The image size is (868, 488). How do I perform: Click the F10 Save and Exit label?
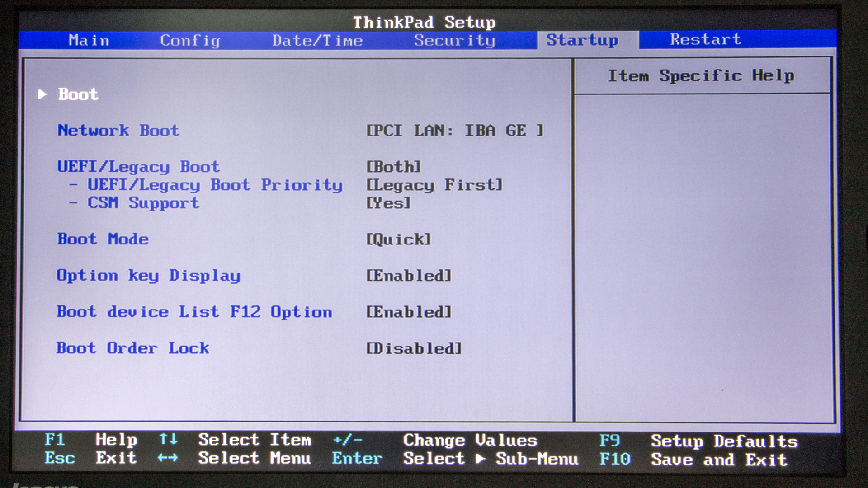[x=719, y=460]
